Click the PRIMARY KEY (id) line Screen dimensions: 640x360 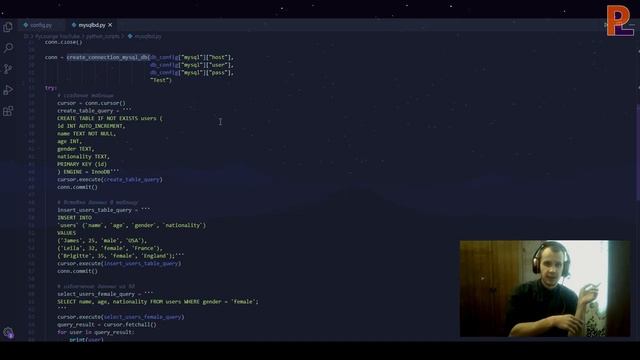[x=82, y=164]
